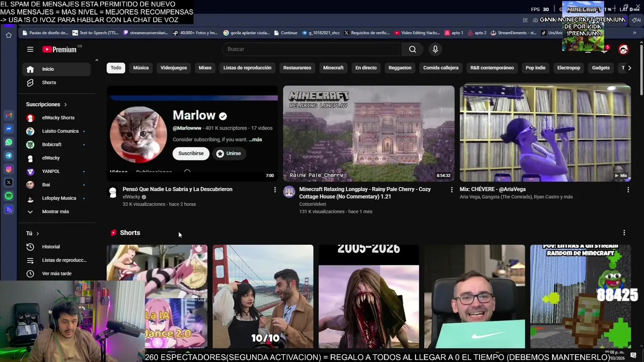
Task: Open WhatsApp in the browser sidebar
Action: click(9, 142)
